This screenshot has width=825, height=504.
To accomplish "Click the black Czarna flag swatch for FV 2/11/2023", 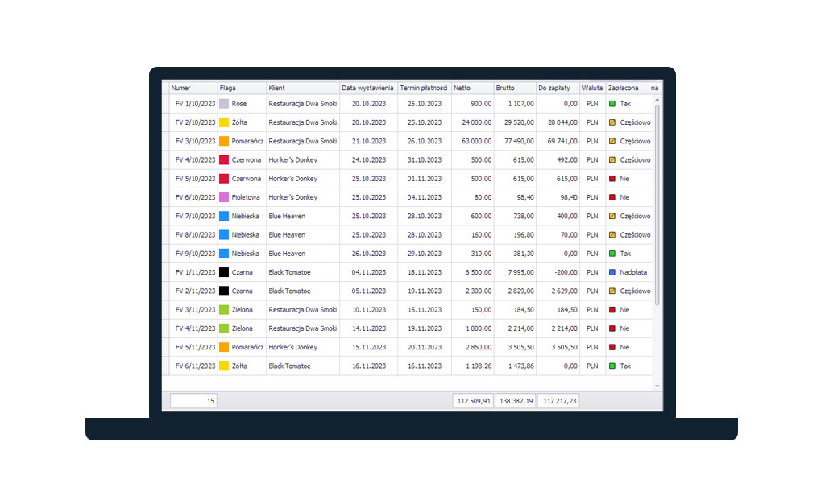I will pyautogui.click(x=224, y=291).
